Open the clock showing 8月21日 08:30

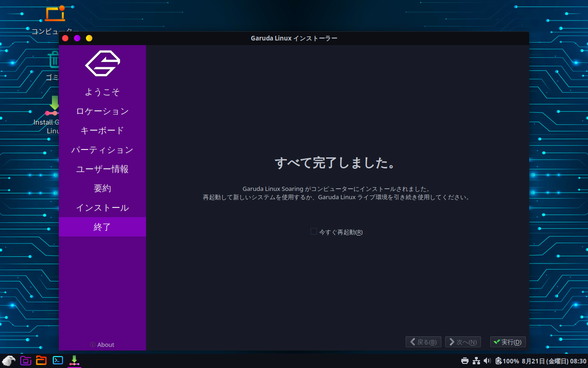[554, 361]
